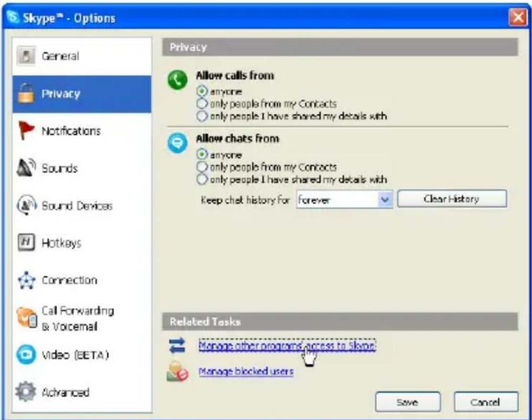Image resolution: width=532 pixels, height=420 pixels.
Task: Allow chats only from my Contacts
Action: click(202, 167)
